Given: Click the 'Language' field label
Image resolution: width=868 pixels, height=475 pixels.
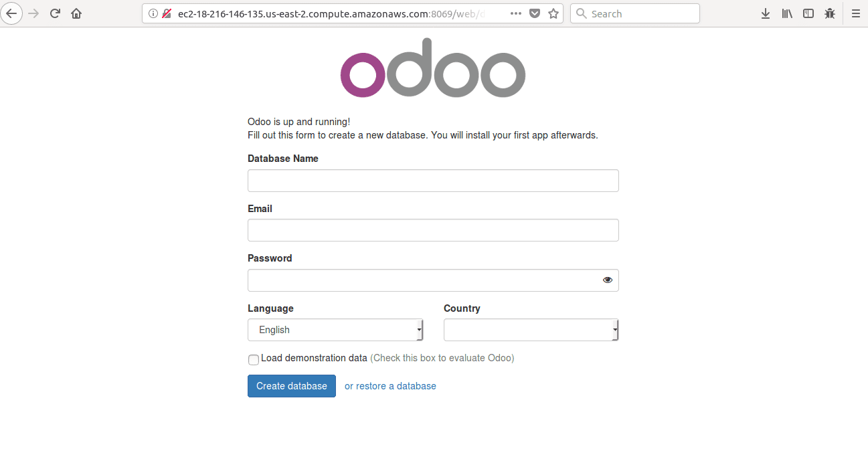Looking at the screenshot, I should (270, 308).
